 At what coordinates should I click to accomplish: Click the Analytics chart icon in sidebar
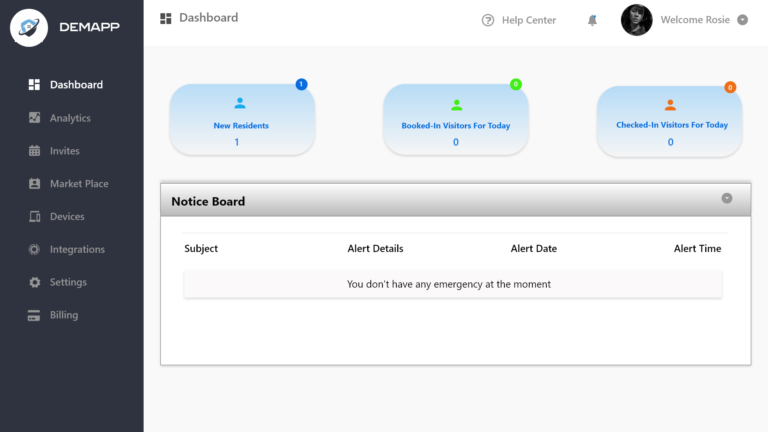coord(34,118)
